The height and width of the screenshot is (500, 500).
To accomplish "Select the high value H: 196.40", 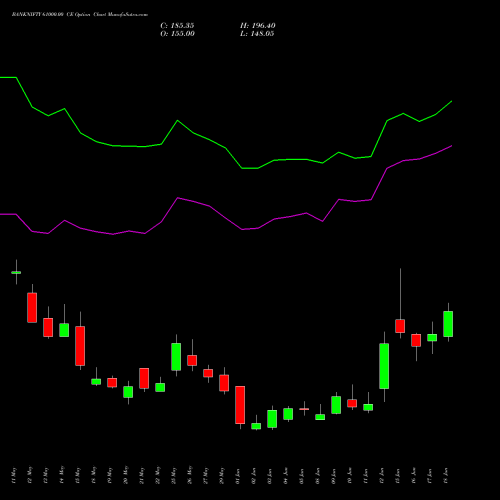I will [258, 26].
